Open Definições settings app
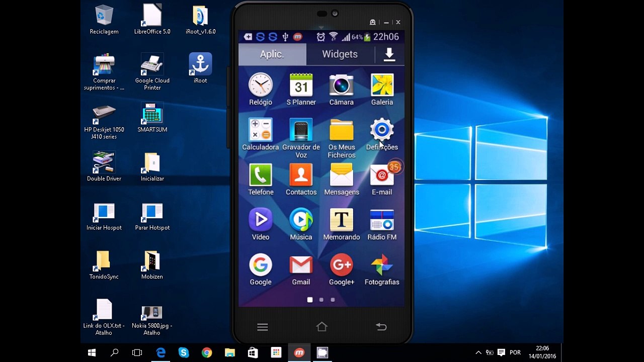 pyautogui.click(x=382, y=134)
